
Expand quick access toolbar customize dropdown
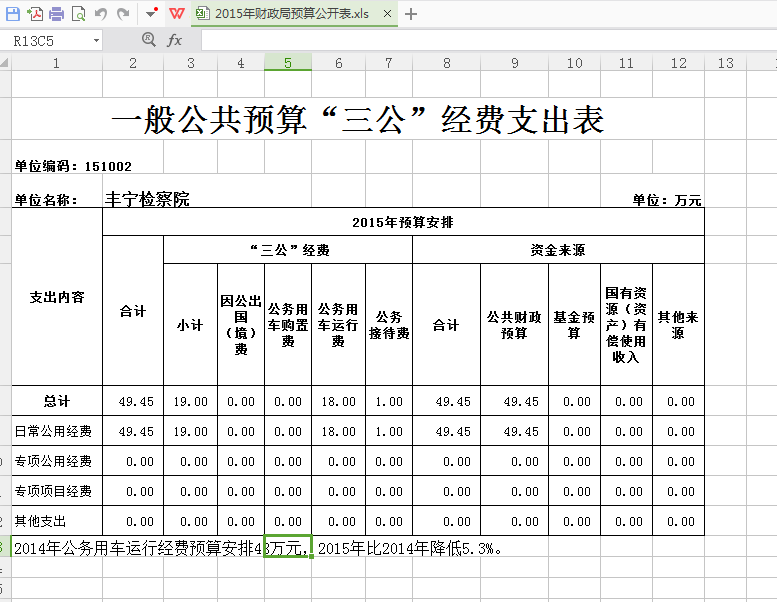[152, 12]
